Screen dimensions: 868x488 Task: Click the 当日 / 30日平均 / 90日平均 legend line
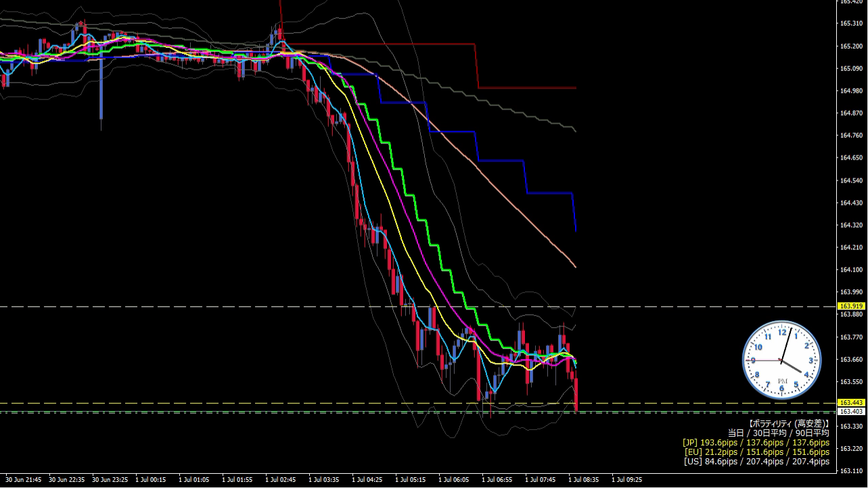coord(779,433)
